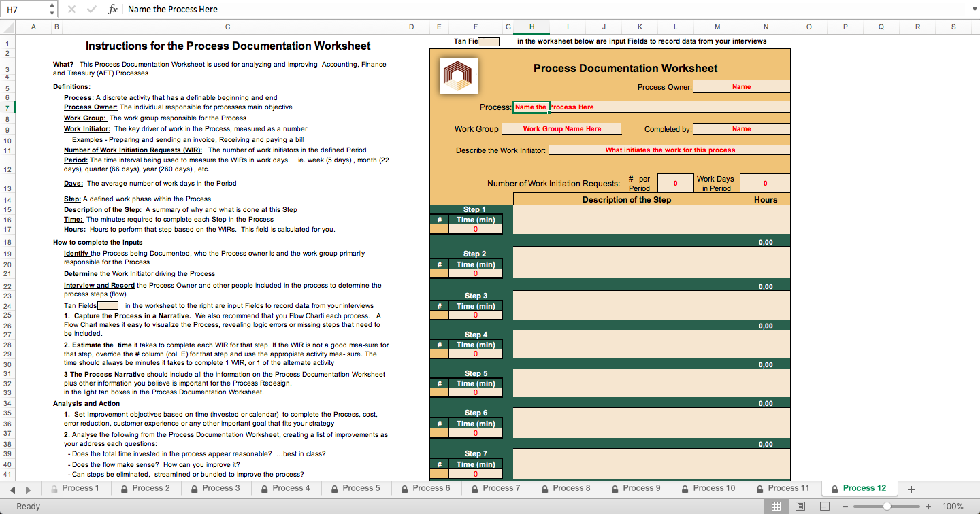The width and height of the screenshot is (980, 514).
Task: Switch to the Process 9 sheet tab
Action: click(x=636, y=488)
